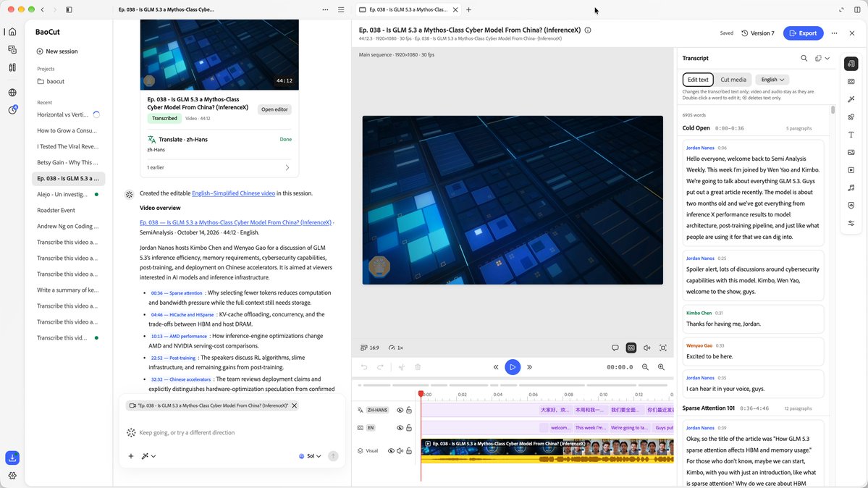Viewport: 868px width, 488px height.
Task: Open the English–Simplified Chinese video link
Action: (x=233, y=193)
